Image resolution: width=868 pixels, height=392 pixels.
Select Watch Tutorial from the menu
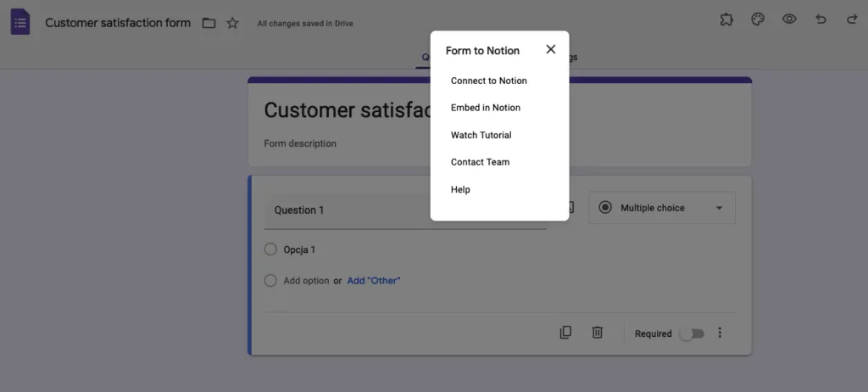pyautogui.click(x=481, y=135)
